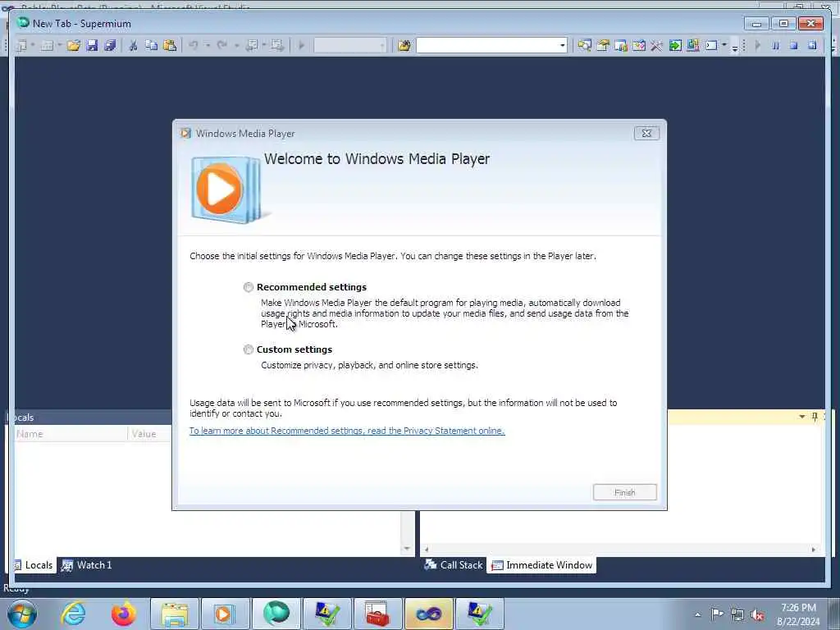
Task: Open the Immediate Window position dropdown arrow
Action: (x=802, y=417)
